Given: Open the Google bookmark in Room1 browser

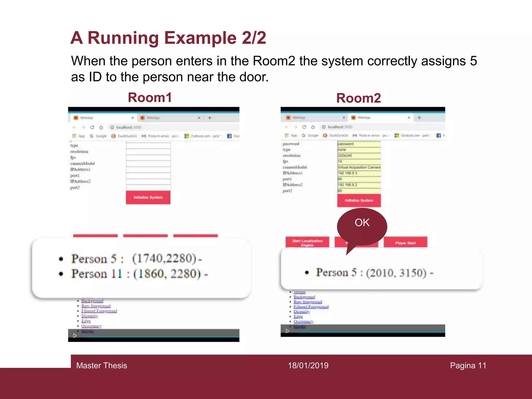Looking at the screenshot, I should [98, 136].
